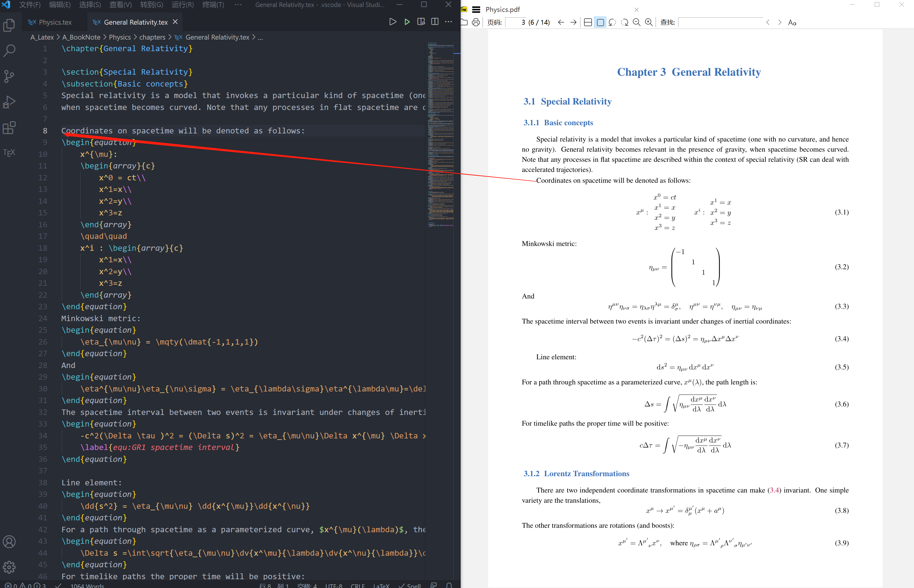
Task: Open the Source Control view in VS Code
Action: click(x=9, y=76)
